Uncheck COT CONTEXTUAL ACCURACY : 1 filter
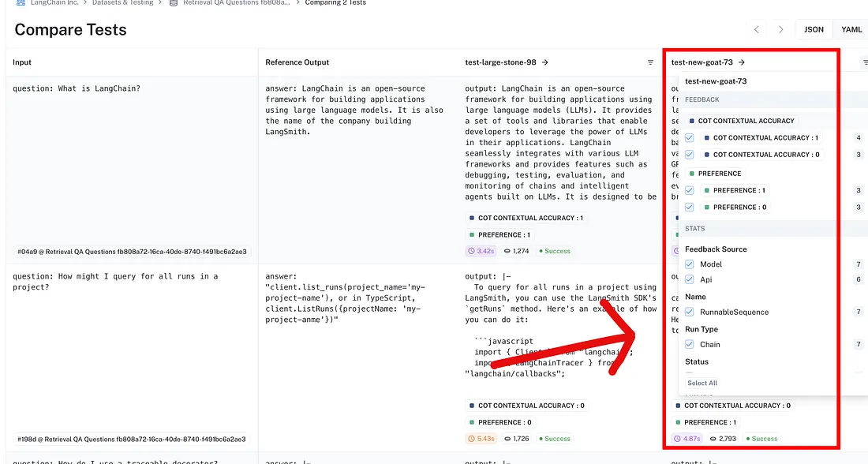Image resolution: width=868 pixels, height=464 pixels. tap(689, 138)
